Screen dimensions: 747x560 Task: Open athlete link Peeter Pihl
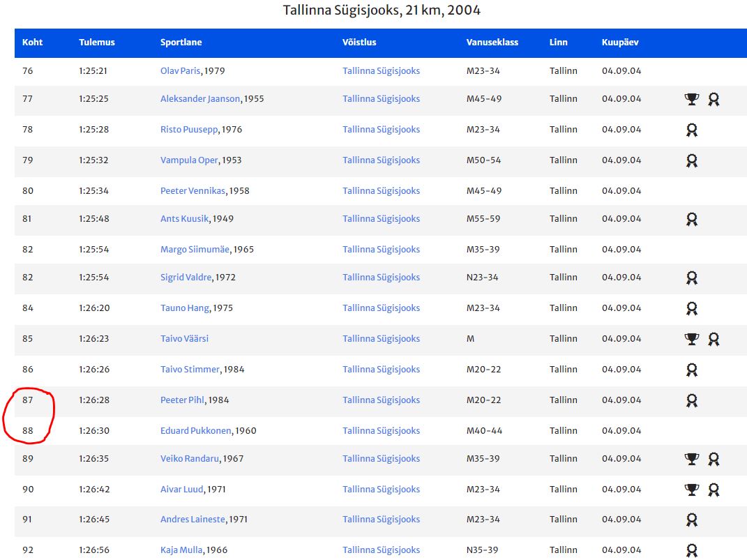(182, 400)
